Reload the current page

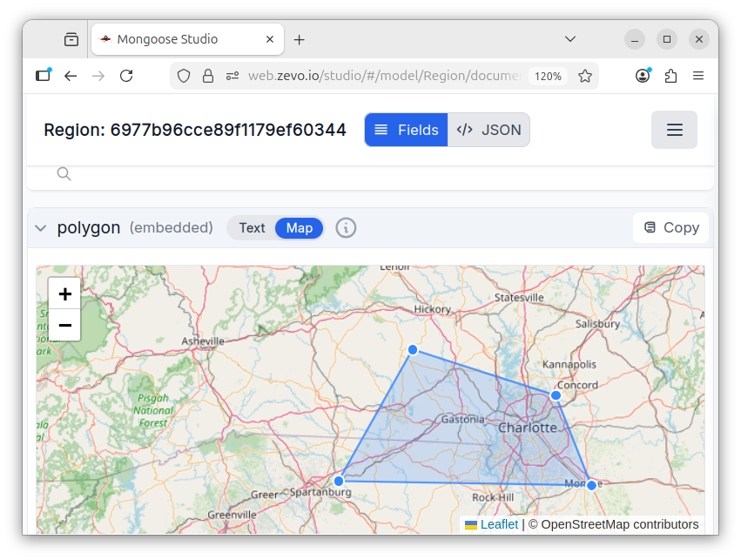(126, 76)
